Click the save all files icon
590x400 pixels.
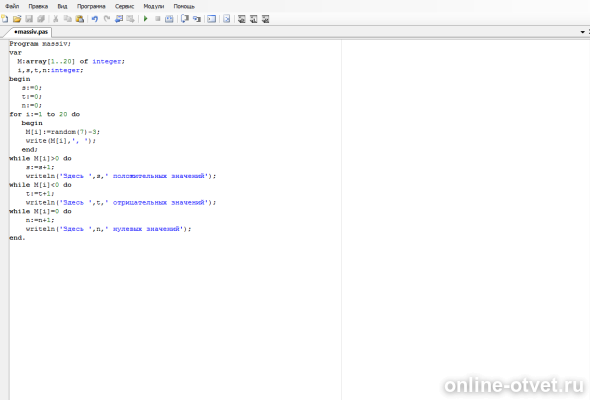(x=41, y=19)
